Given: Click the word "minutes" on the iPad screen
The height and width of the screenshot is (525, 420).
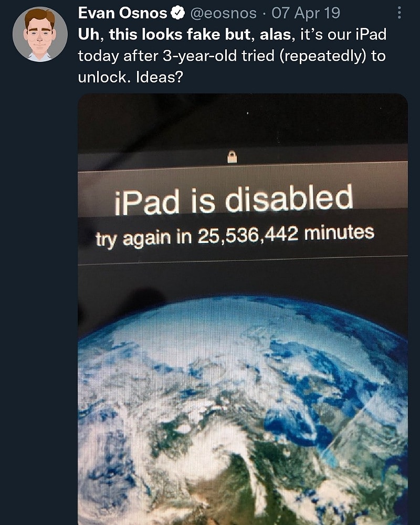Looking at the screenshot, I should click(x=339, y=232).
